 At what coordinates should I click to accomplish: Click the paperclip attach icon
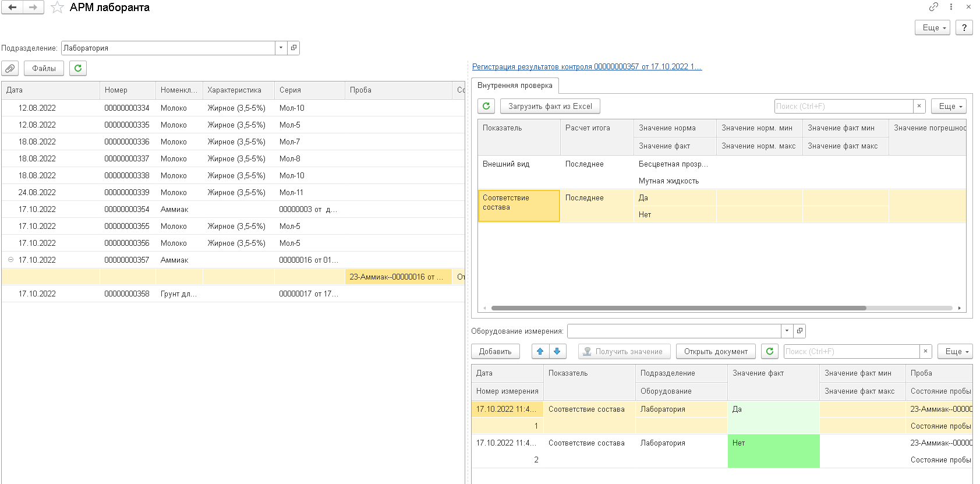tap(10, 69)
